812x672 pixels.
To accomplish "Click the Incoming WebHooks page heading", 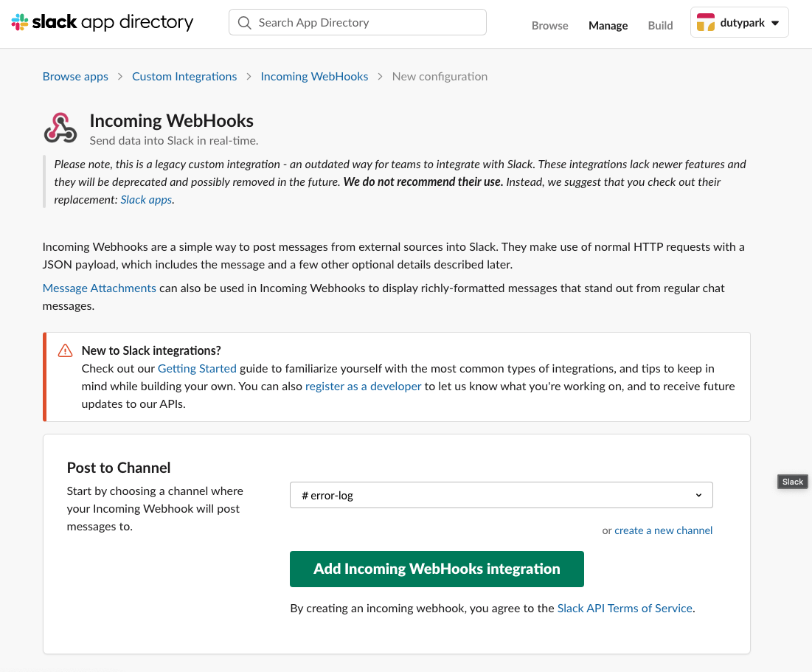I will (171, 121).
